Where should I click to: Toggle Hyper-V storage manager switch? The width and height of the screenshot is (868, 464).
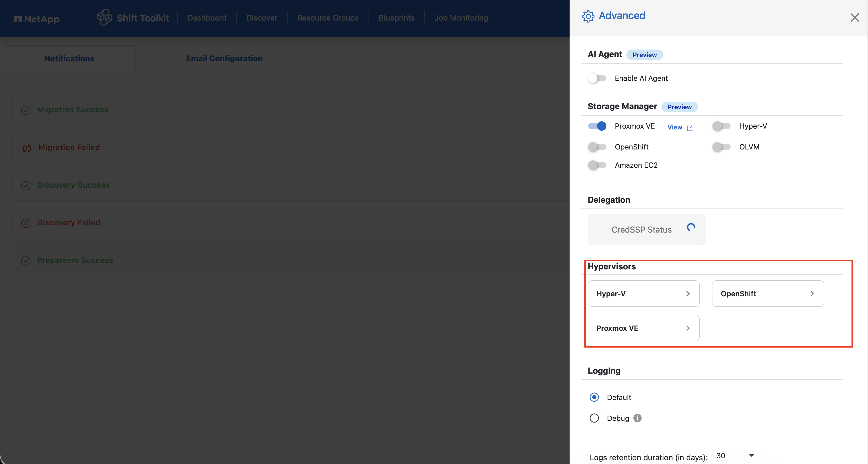click(x=721, y=126)
